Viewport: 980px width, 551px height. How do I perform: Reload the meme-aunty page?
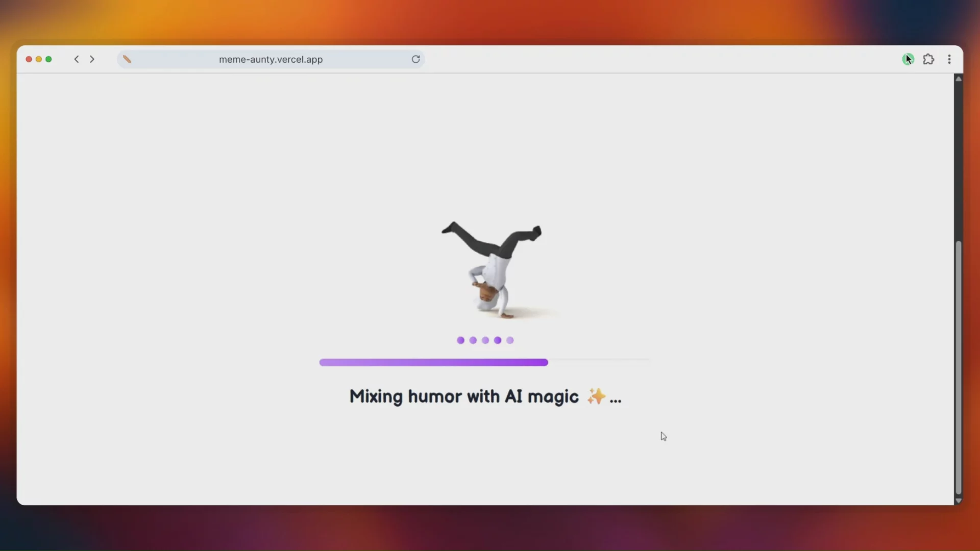pos(415,59)
